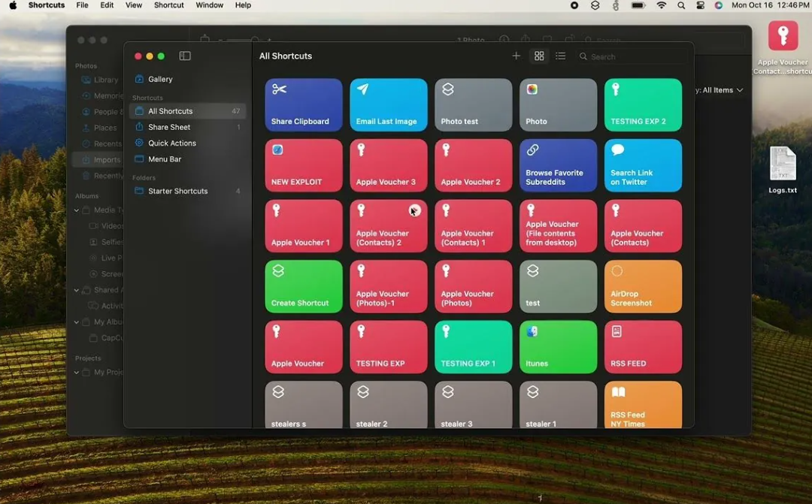Open Menu Bar shortcuts section
Image resolution: width=812 pixels, height=504 pixels.
tap(165, 159)
